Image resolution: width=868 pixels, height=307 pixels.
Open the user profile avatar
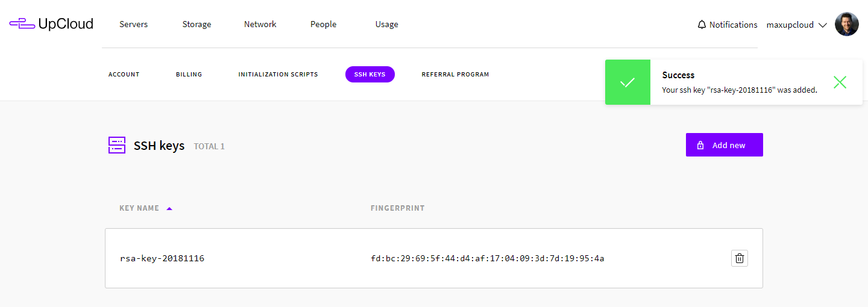[x=846, y=25]
